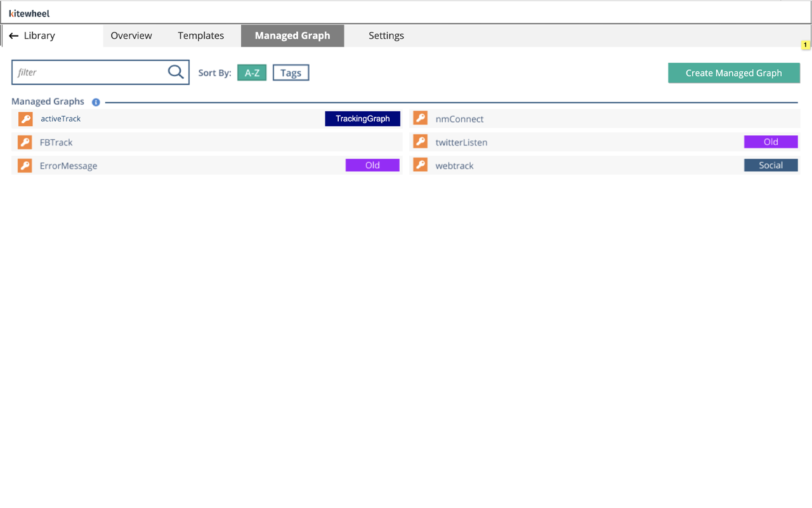Click the orange key icon beside activeTrack
Image resolution: width=812 pixels, height=508 pixels.
click(24, 118)
